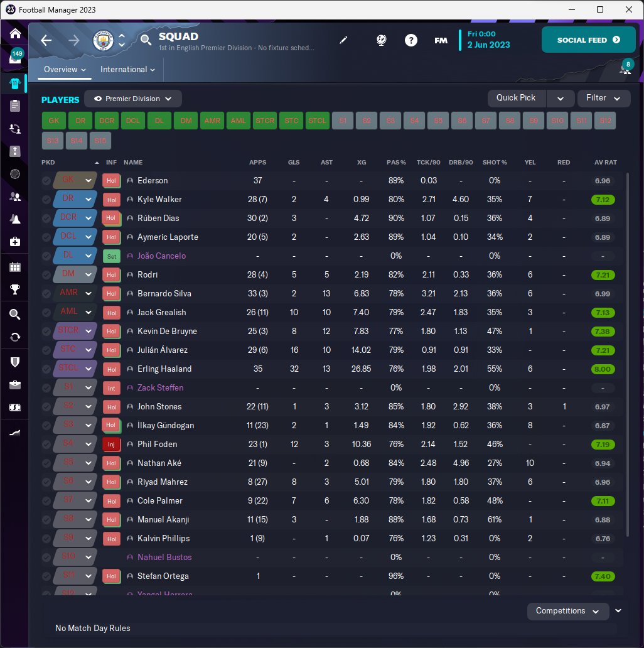The height and width of the screenshot is (648, 644).
Task: Open the world globe icon in header
Action: point(381,40)
